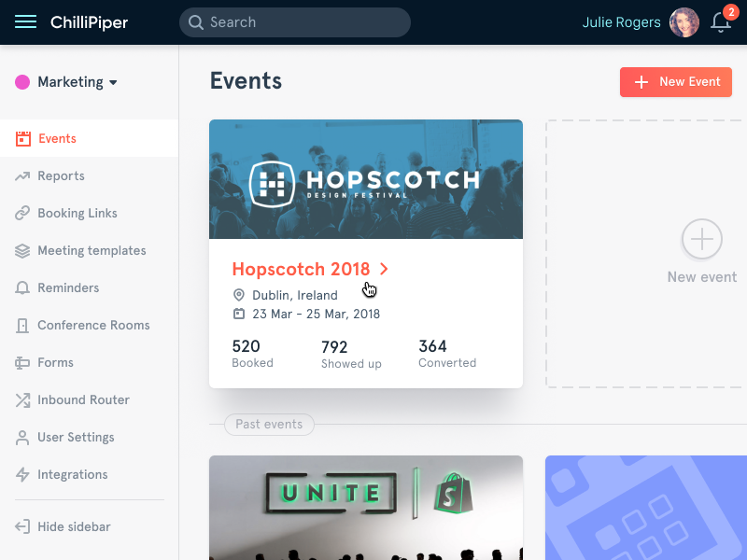Click the Dublin, Ireland text
The width and height of the screenshot is (747, 560).
(295, 295)
